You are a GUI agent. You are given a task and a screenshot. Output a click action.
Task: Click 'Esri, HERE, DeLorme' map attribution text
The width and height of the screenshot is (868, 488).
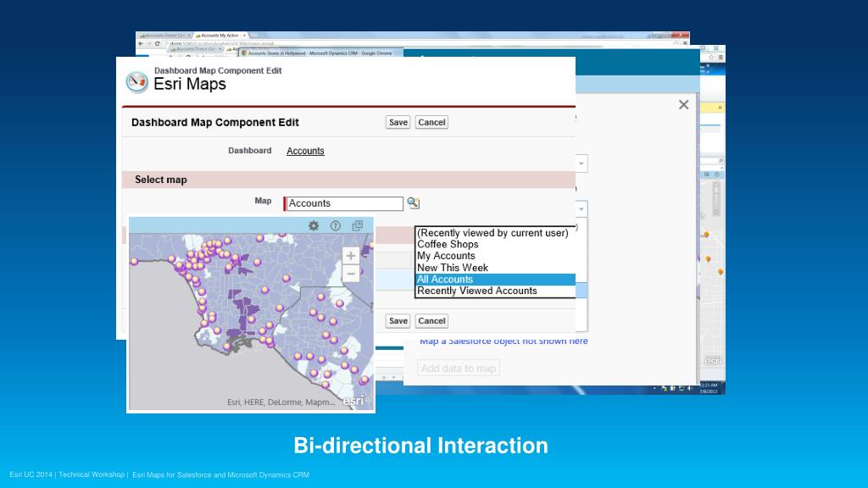point(281,402)
